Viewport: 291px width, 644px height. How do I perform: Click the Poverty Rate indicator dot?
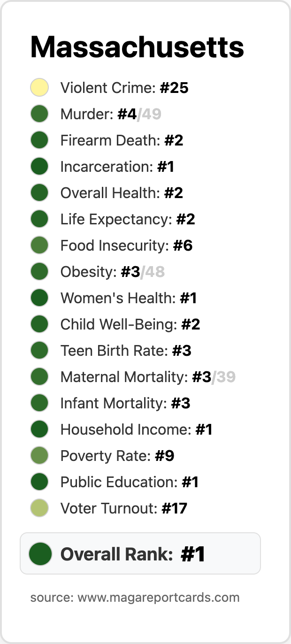[40, 456]
